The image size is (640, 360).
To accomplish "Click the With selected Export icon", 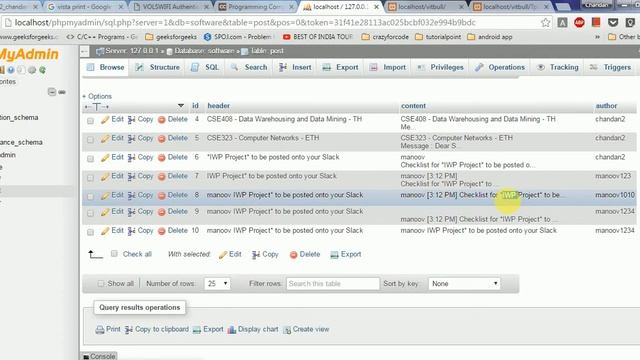I will [x=334, y=255].
